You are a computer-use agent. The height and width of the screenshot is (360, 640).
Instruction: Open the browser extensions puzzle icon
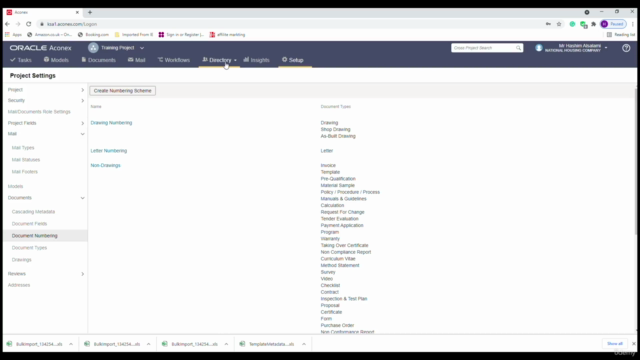(x=593, y=24)
